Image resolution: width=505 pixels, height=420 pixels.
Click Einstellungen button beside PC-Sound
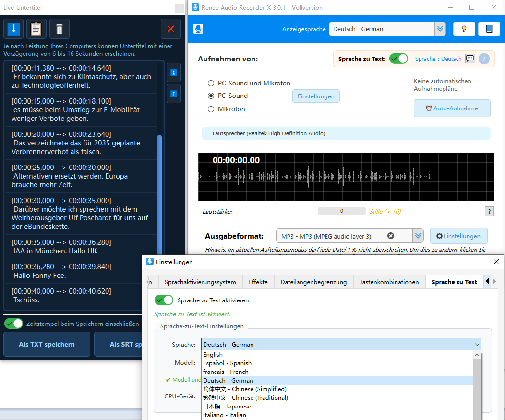click(x=316, y=96)
